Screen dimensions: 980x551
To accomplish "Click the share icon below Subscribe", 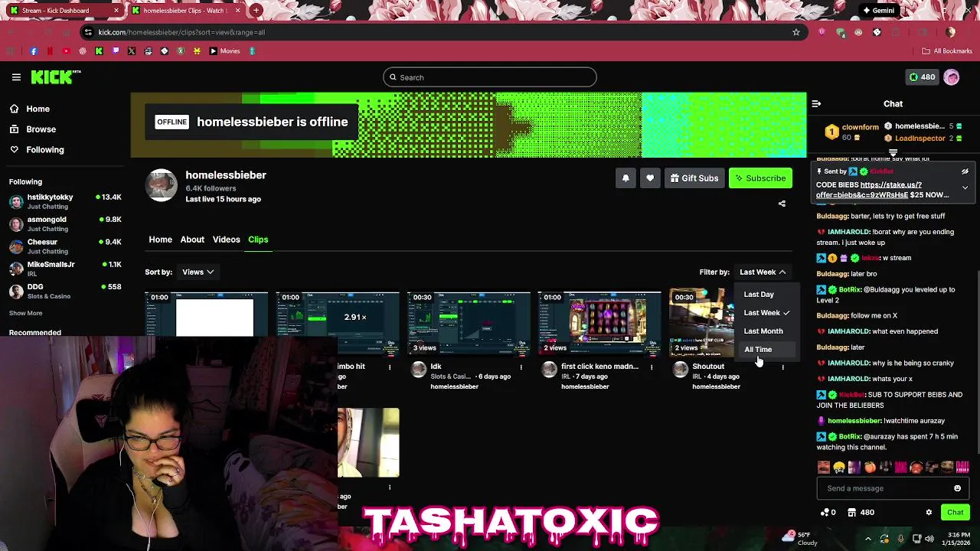I will click(x=782, y=204).
